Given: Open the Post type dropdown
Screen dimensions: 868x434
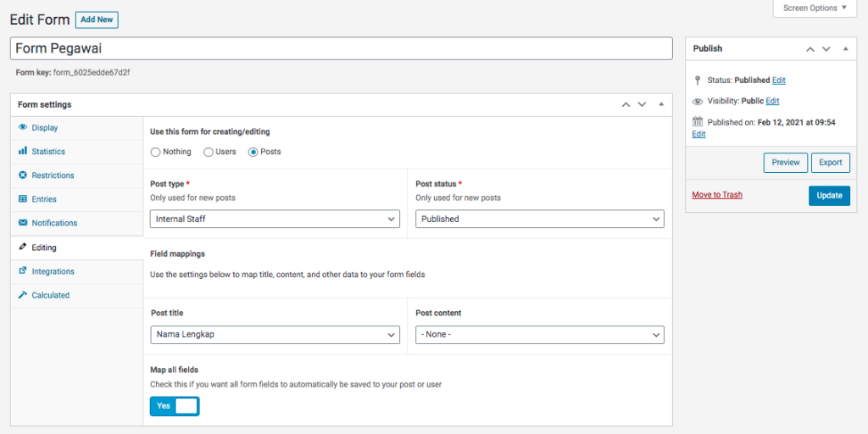Looking at the screenshot, I should 275,219.
